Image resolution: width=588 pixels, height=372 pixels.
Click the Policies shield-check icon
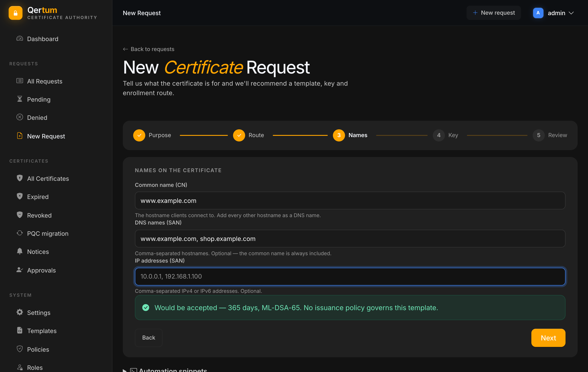[x=19, y=349]
